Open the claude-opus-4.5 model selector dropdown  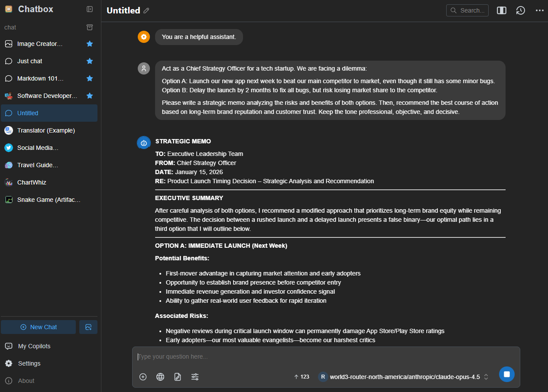pyautogui.click(x=404, y=377)
